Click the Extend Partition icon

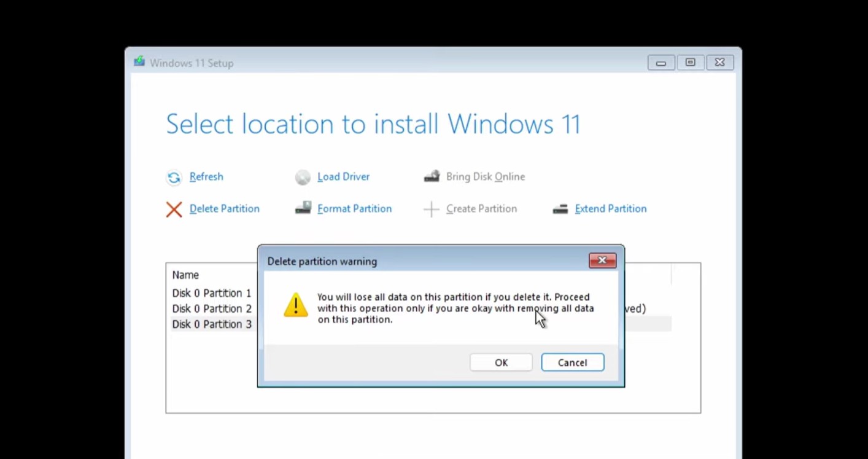(560, 209)
